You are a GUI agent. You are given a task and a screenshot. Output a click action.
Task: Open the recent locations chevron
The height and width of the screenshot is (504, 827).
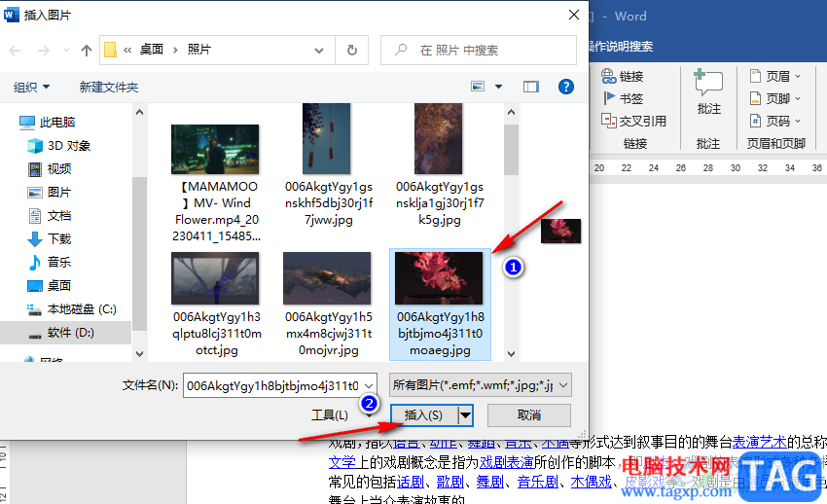(x=66, y=50)
